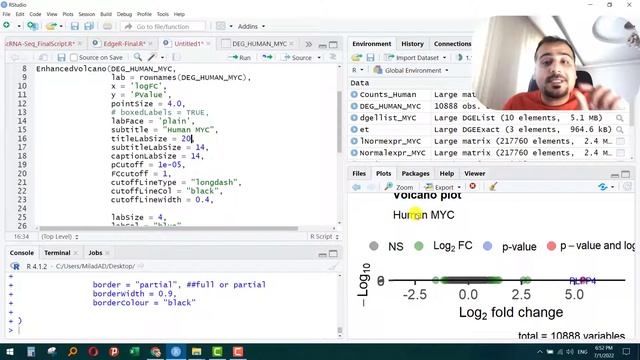
Task: Maximize the Plots pane
Action: click(626, 174)
